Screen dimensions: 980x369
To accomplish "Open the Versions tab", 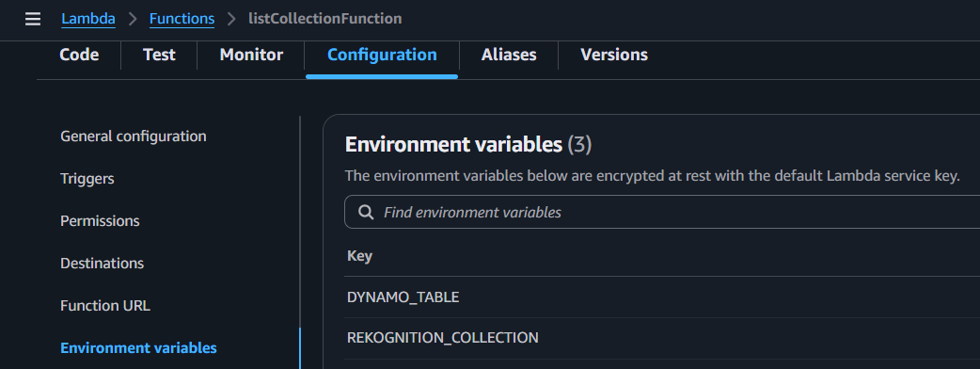I will (614, 55).
